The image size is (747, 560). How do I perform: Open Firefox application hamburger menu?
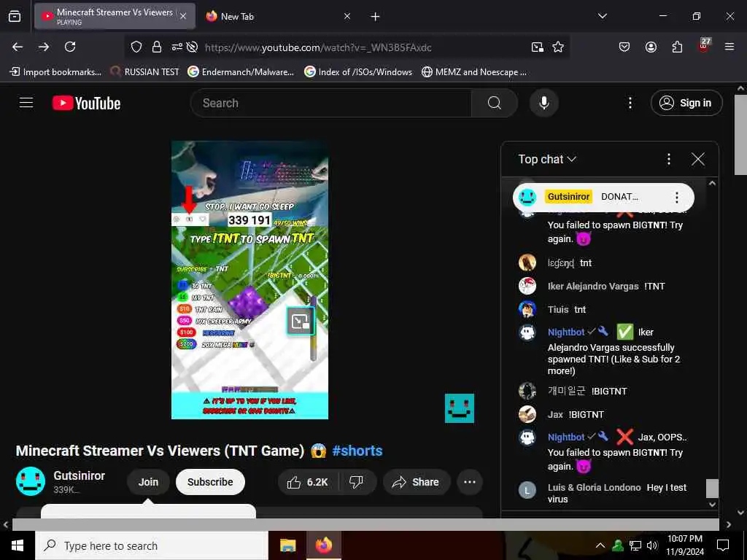click(729, 47)
